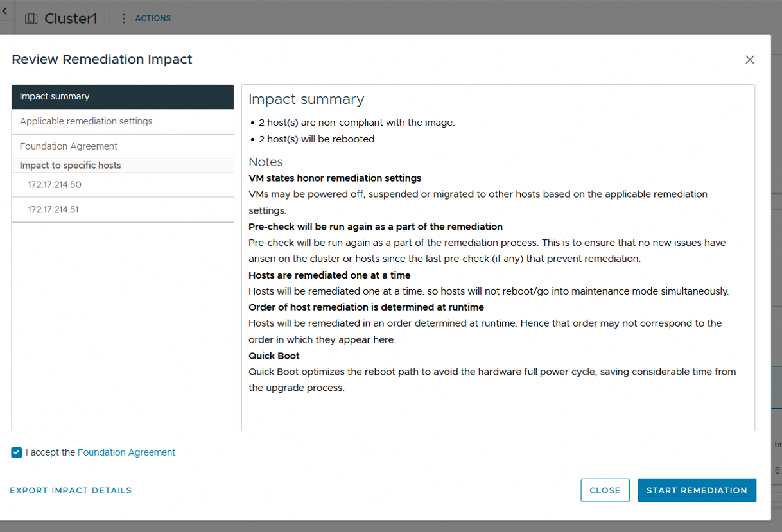Click the Quick Boot note heading
Image resolution: width=782 pixels, height=532 pixels.
[274, 356]
